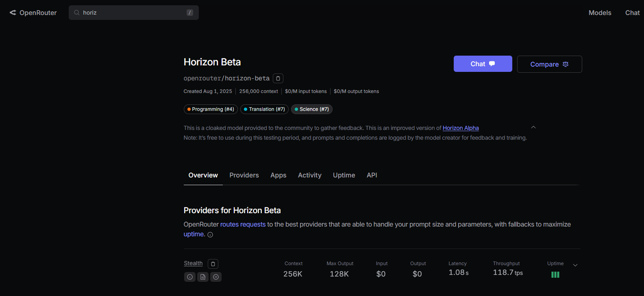Click the "Horizon Beta" page title
The width and height of the screenshot is (644, 296).
(x=212, y=62)
